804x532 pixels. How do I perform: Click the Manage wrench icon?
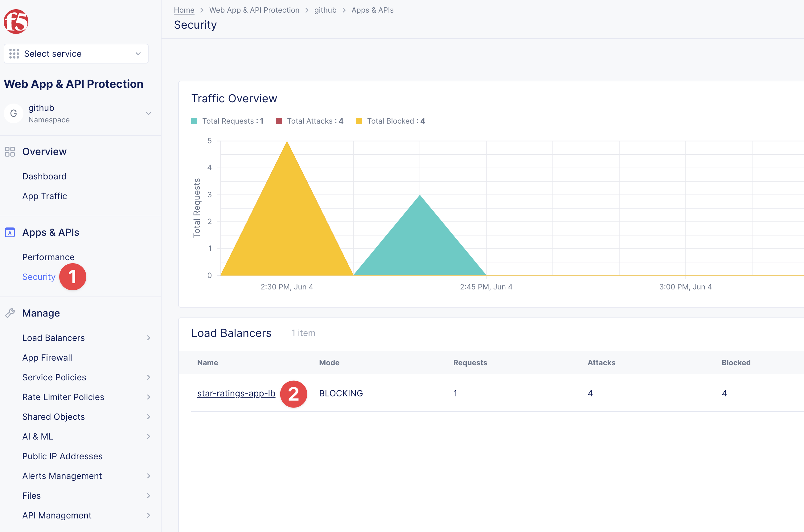[10, 313]
